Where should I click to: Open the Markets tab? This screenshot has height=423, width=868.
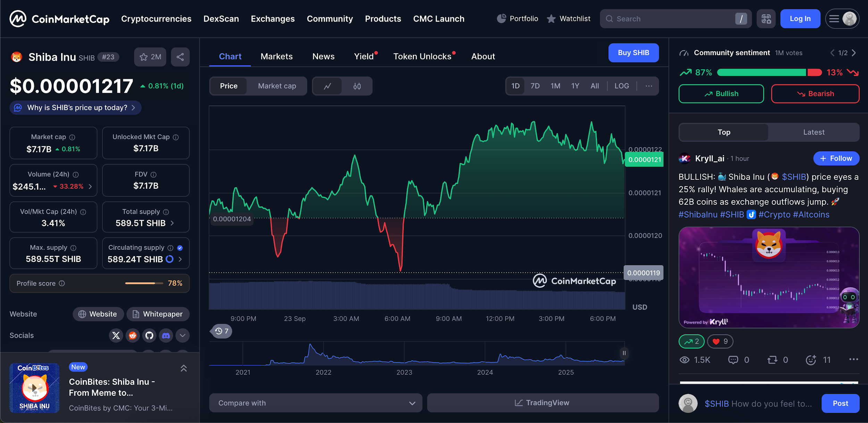276,56
